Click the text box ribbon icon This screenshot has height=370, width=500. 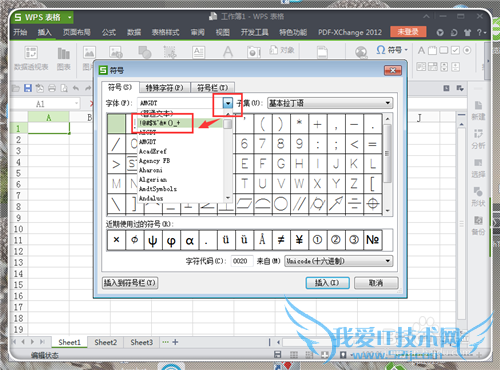coord(199,52)
